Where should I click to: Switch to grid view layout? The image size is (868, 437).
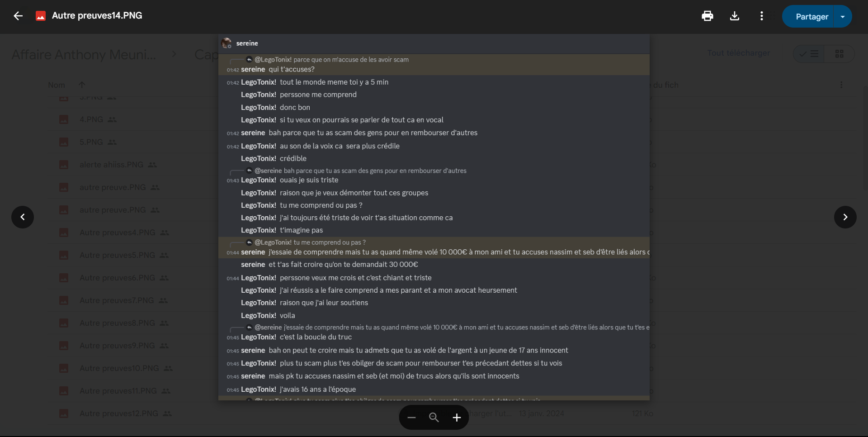pyautogui.click(x=840, y=54)
